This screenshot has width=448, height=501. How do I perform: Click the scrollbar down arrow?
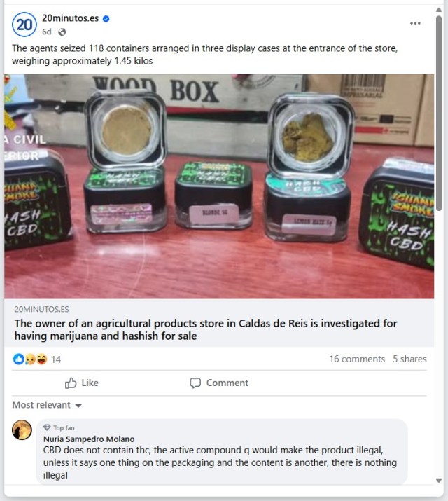439,480
